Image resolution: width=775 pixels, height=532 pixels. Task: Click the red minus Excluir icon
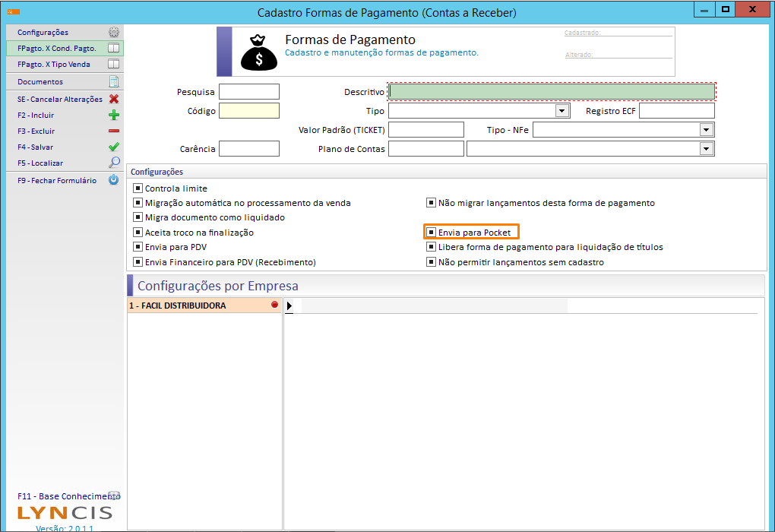click(114, 131)
